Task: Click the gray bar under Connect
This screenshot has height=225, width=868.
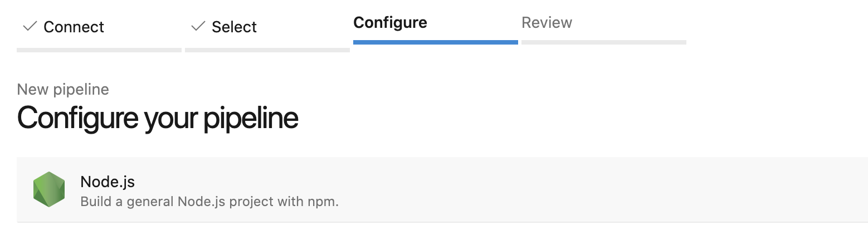Action: click(x=99, y=50)
